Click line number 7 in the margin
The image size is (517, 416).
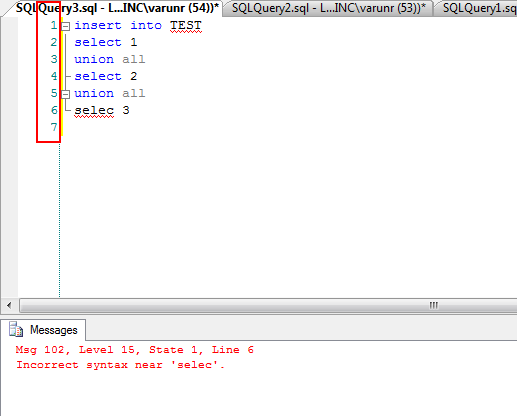[x=54, y=127]
